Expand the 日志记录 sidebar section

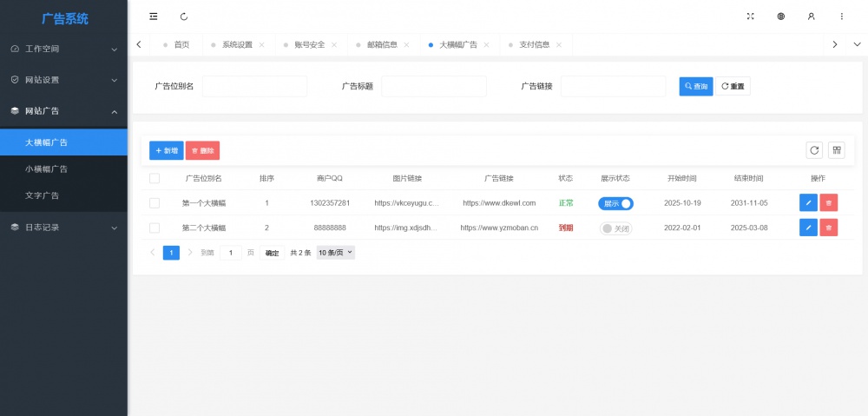point(63,228)
